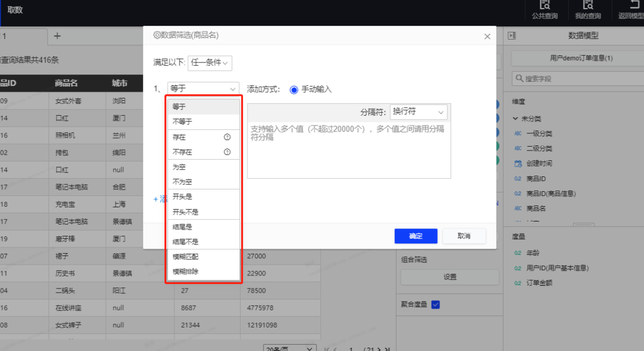Click the help icon next to 存在
Screen dimensions: 644x351
point(227,137)
